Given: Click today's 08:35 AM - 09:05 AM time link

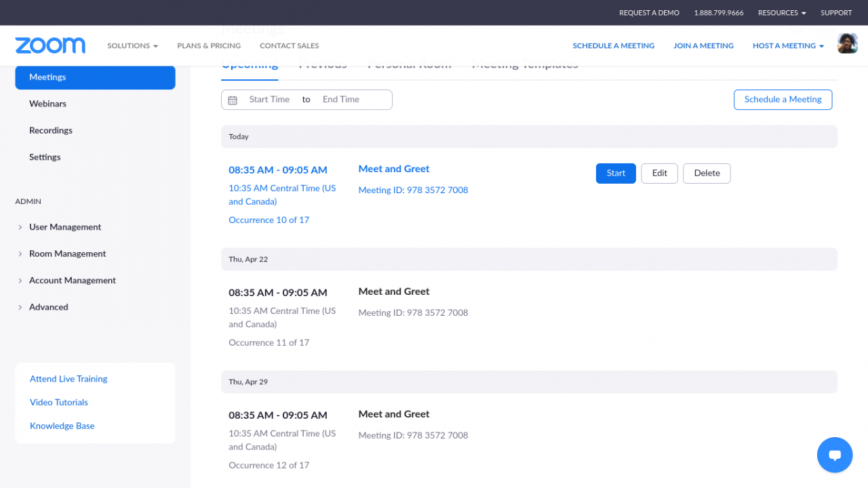Looking at the screenshot, I should click(x=278, y=170).
